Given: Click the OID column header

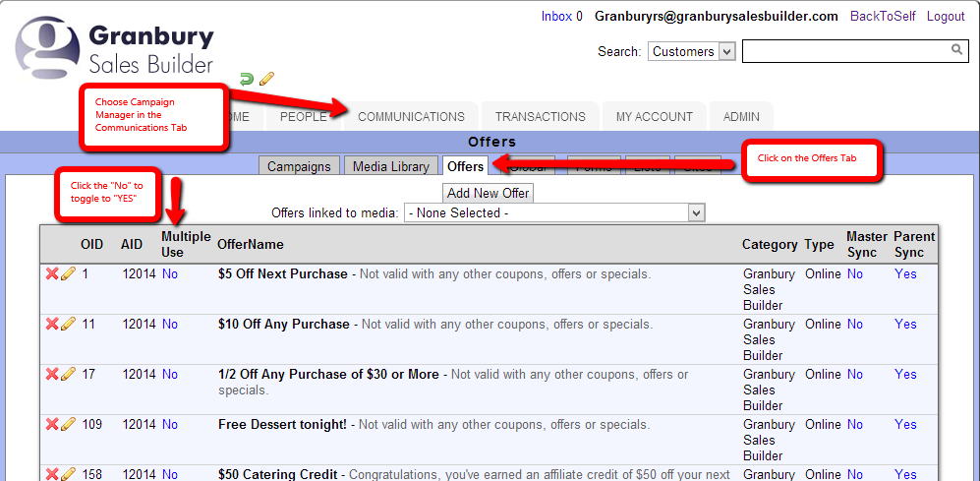Looking at the screenshot, I should coord(91,245).
